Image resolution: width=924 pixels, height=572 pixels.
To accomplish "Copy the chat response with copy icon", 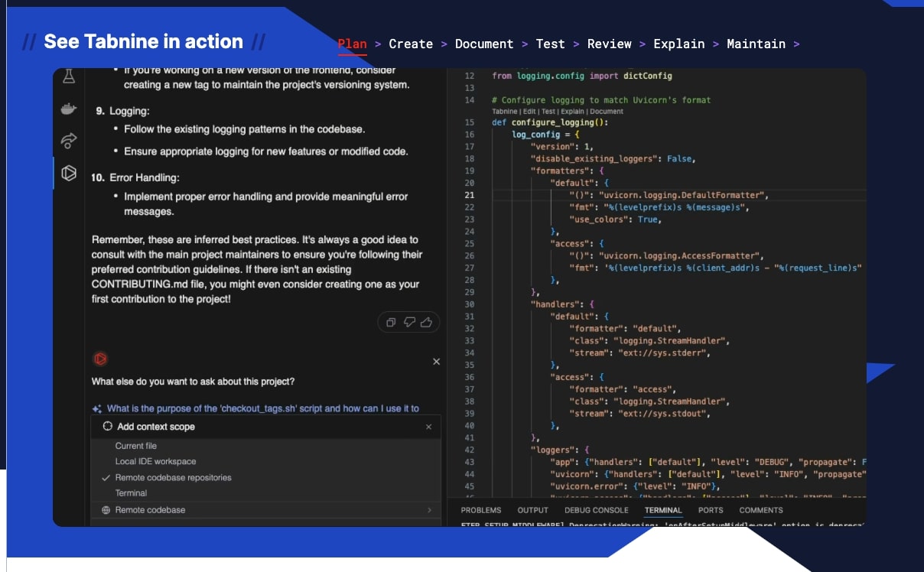I will [x=391, y=323].
